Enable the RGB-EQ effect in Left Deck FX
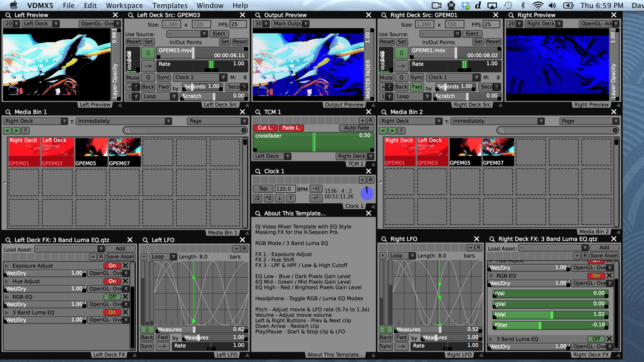The height and width of the screenshot is (362, 644). [112, 297]
